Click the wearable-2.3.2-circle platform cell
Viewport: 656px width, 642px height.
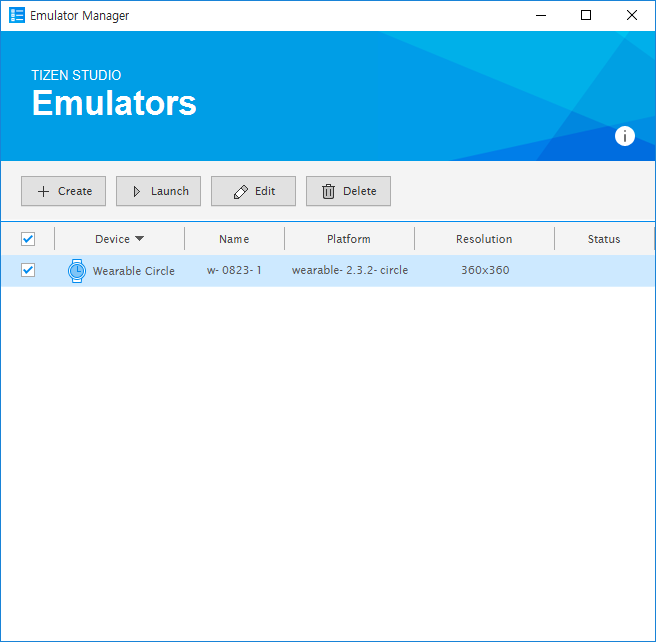coord(349,271)
